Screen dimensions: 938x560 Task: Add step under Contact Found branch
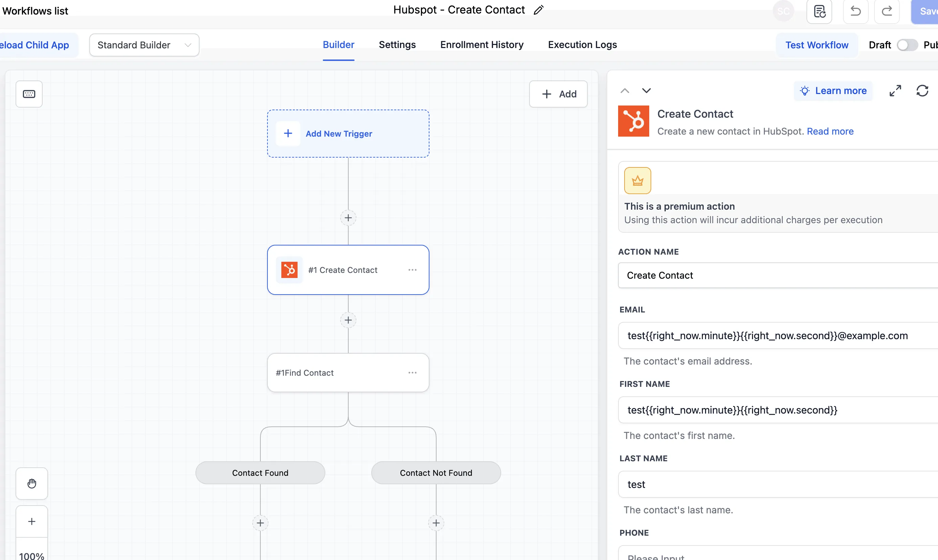point(260,523)
